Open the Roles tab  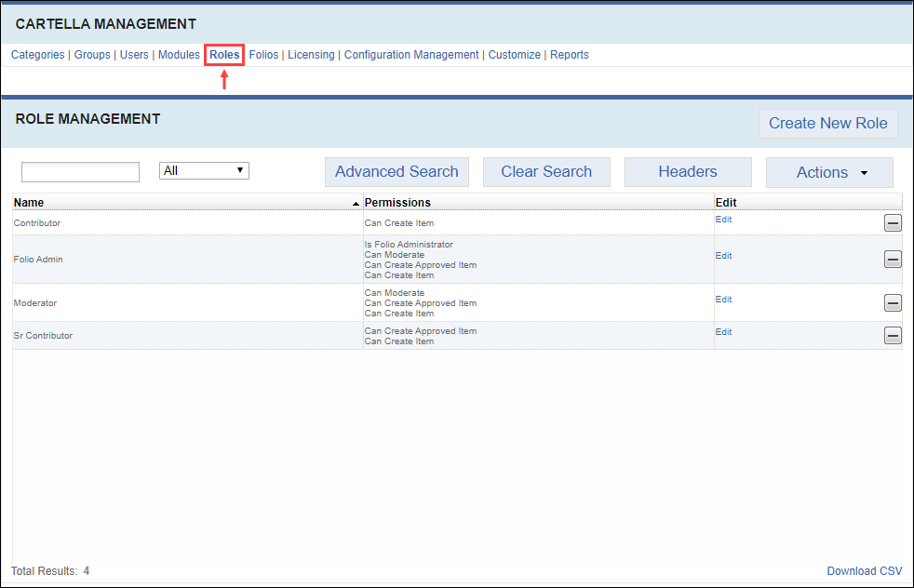224,55
